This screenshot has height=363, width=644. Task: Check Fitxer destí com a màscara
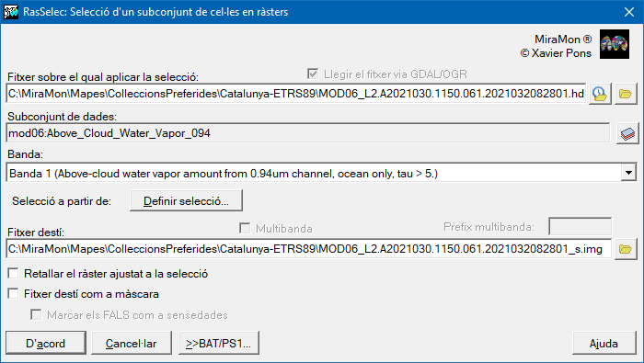pyautogui.click(x=13, y=294)
